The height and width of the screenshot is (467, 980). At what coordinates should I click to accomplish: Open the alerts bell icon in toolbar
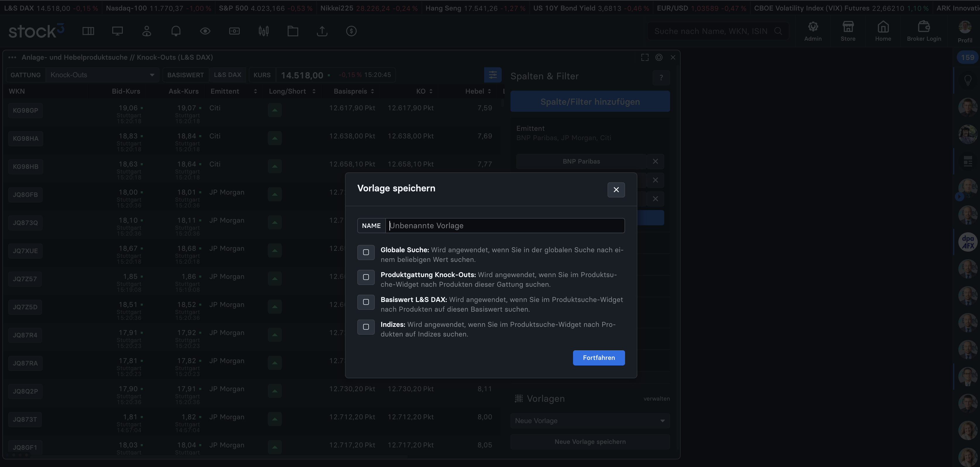176,31
